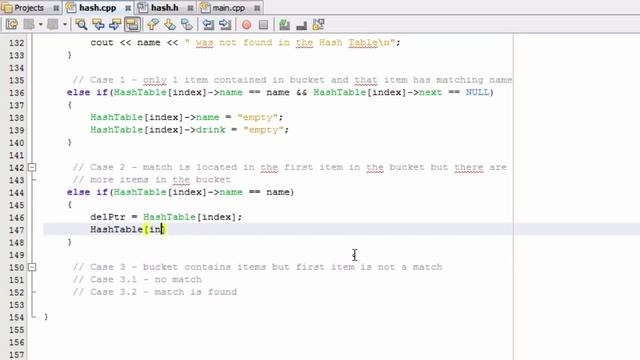Image resolution: width=640 pixels, height=360 pixels.
Task: Find next occurrence toolbar icon
Action: click(x=115, y=24)
